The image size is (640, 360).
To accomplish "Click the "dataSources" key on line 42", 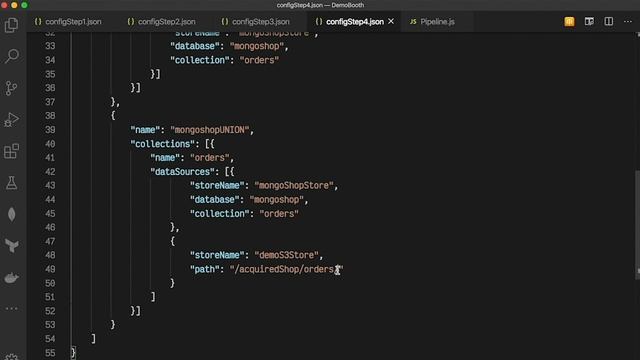I will coord(182,172).
